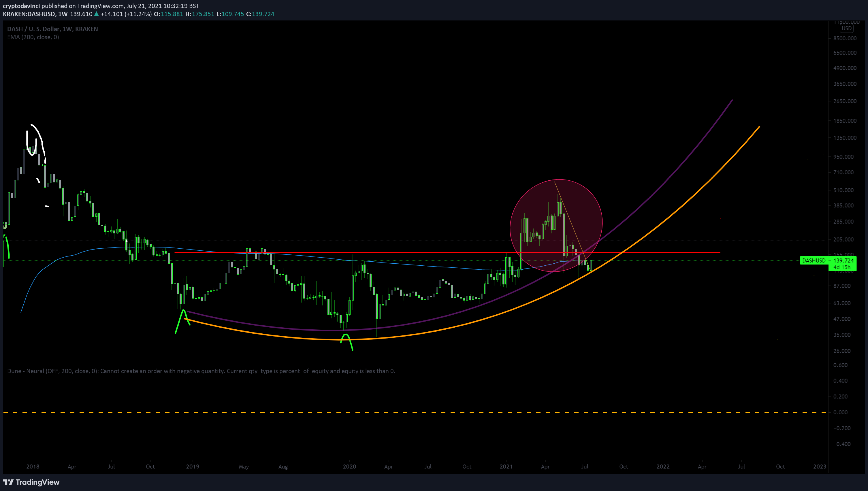Click the DASH / U. S. Dollar, 1W, KRAKEN title
The width and height of the screenshot is (868, 491).
pyautogui.click(x=53, y=29)
